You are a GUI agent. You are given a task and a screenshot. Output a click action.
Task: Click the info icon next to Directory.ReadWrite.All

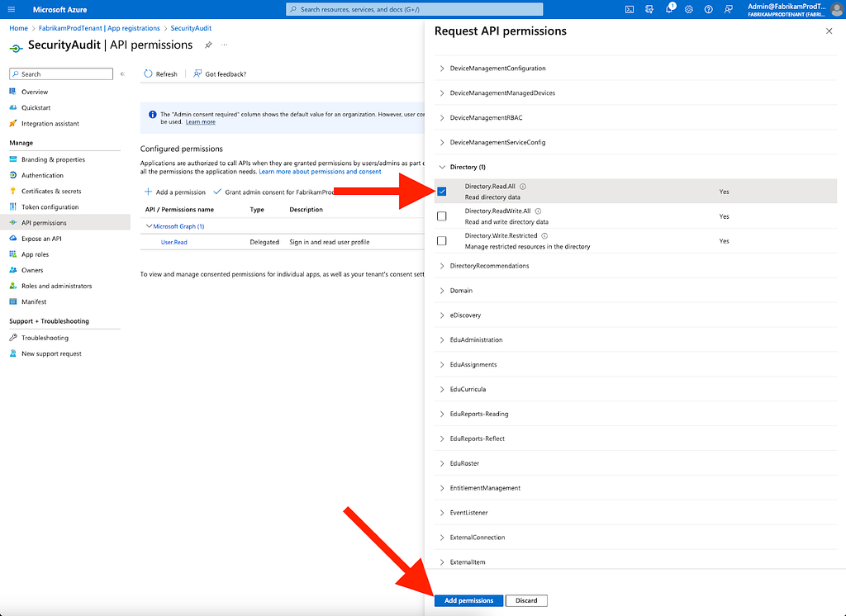(x=538, y=211)
